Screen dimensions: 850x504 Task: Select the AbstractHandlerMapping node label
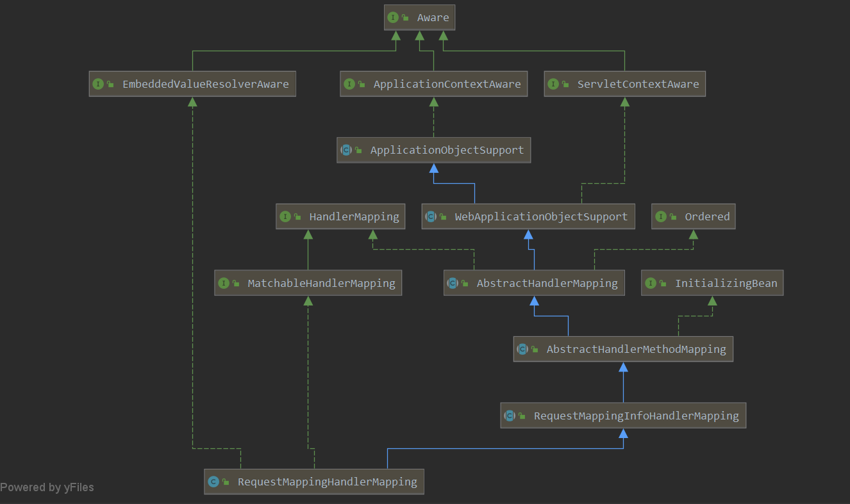(x=547, y=283)
